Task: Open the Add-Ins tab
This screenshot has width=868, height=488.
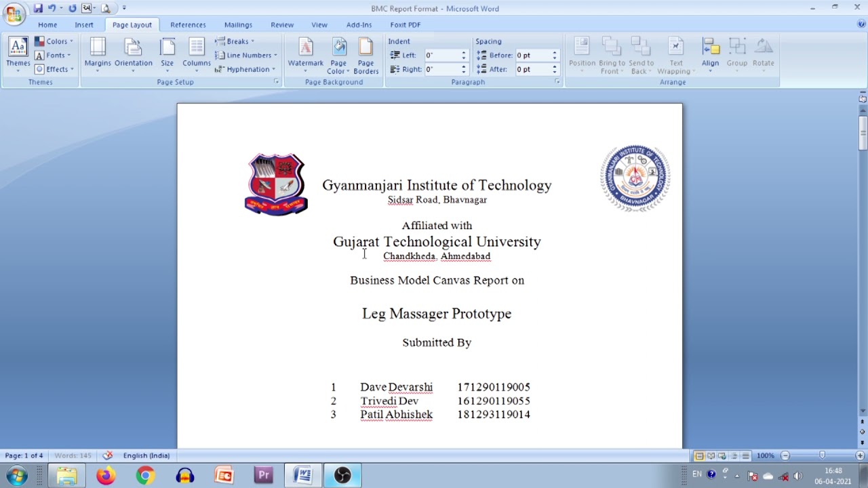Action: (x=359, y=24)
